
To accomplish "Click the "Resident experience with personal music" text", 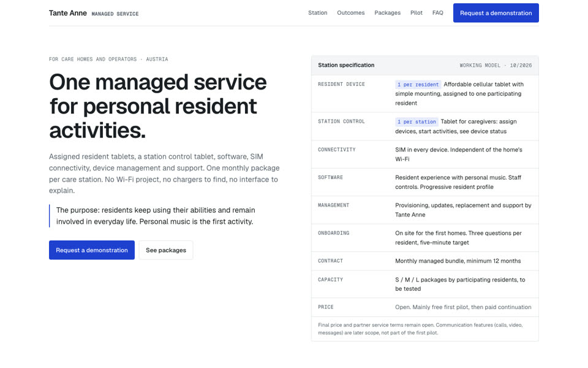I will [458, 182].
